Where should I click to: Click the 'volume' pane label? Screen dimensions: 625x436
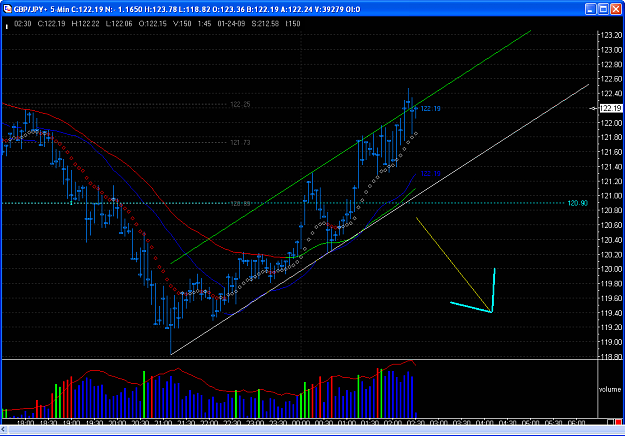[610, 389]
